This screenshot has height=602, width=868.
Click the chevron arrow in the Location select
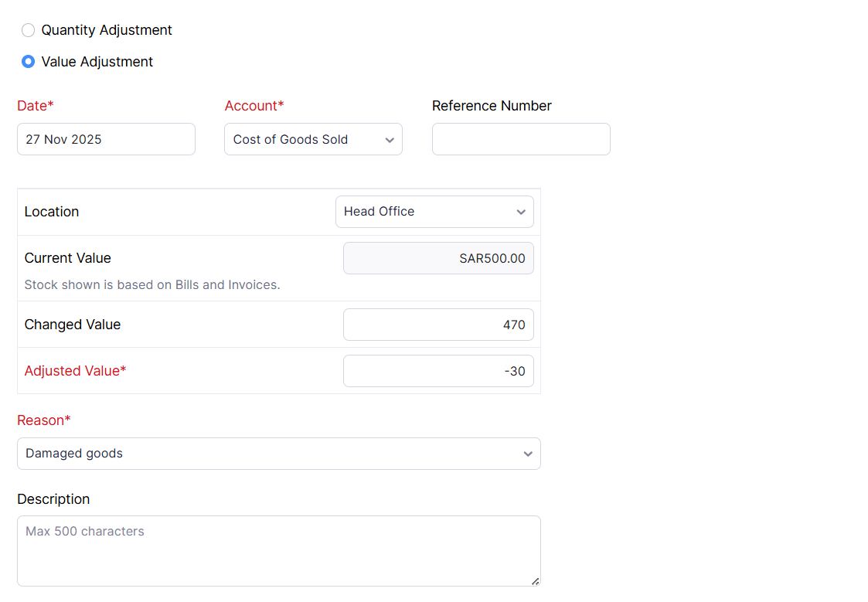pos(520,212)
